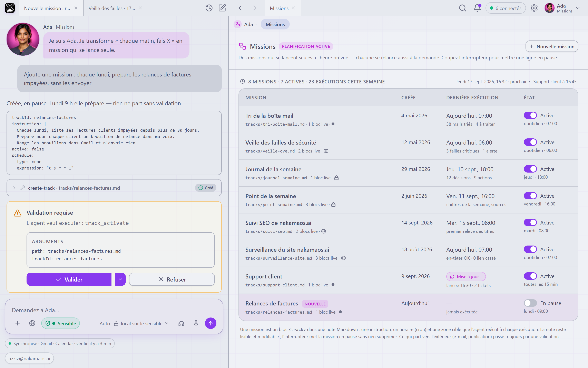The width and height of the screenshot is (588, 368).
Task: Switch off Point de la semaine toggle
Action: 530,196
